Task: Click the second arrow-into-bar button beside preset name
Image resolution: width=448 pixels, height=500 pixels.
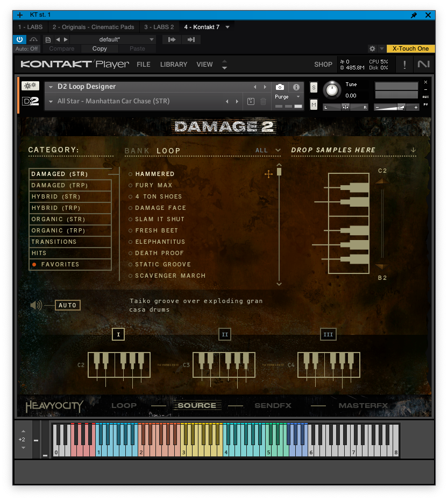Action: pos(191,39)
